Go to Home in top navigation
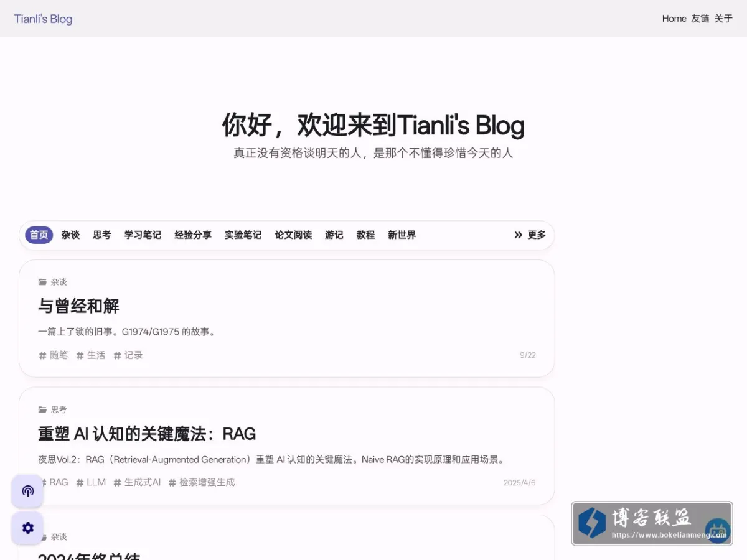 pos(674,19)
